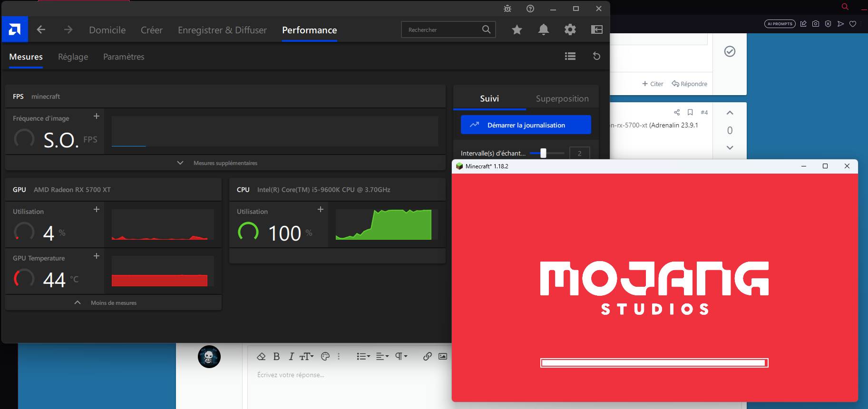Open more options vertical dots in editor

point(339,356)
